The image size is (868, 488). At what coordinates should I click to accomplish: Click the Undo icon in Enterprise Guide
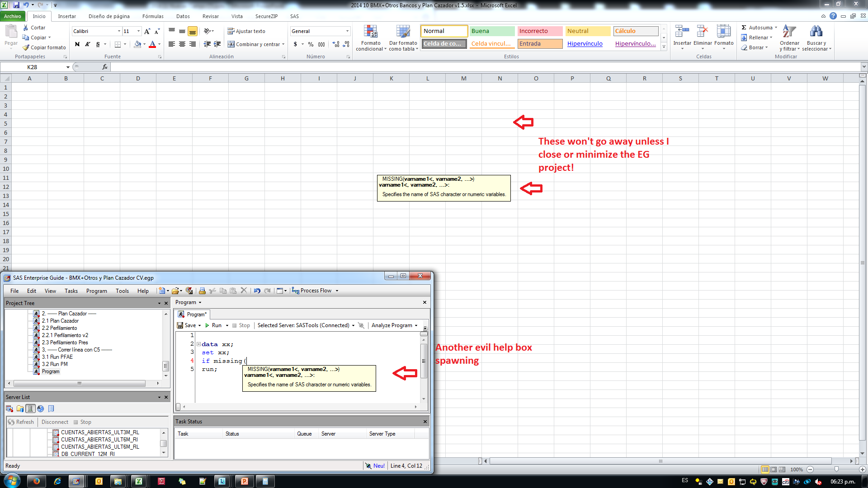coord(257,291)
